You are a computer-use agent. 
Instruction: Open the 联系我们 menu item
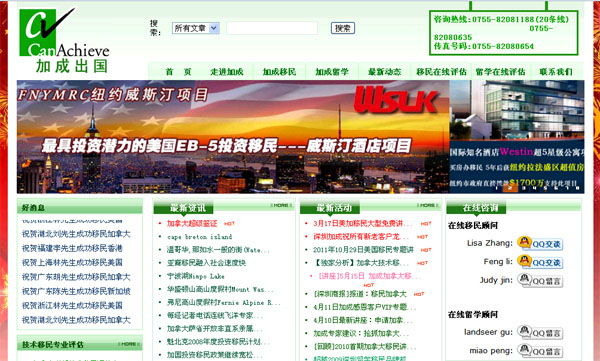pos(556,72)
